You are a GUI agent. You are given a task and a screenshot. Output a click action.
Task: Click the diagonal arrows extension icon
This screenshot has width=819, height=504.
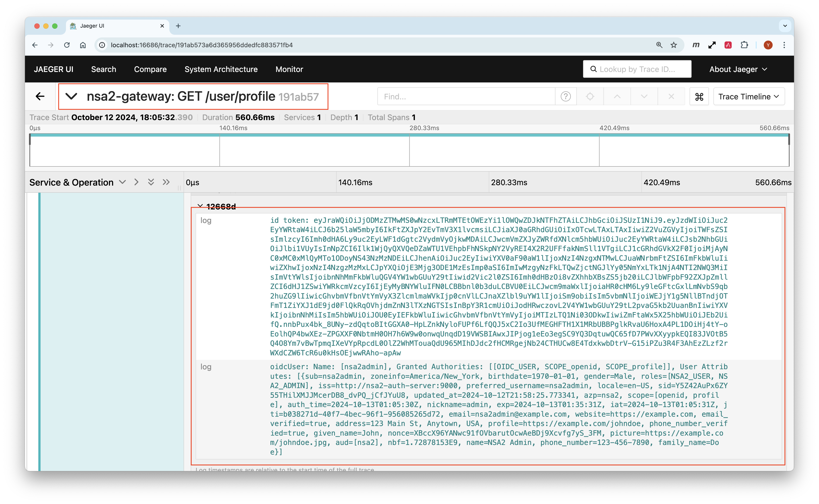coord(712,45)
